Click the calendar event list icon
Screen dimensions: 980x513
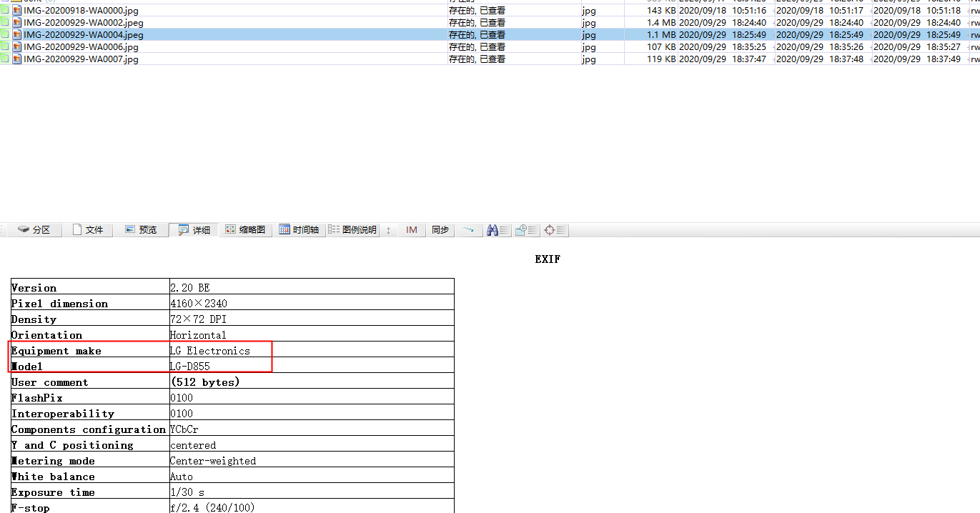(525, 229)
